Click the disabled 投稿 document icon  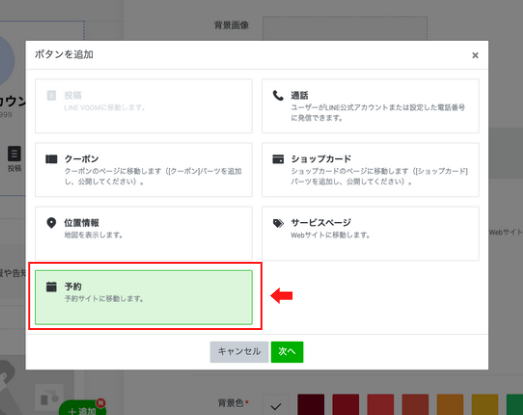tap(51, 95)
